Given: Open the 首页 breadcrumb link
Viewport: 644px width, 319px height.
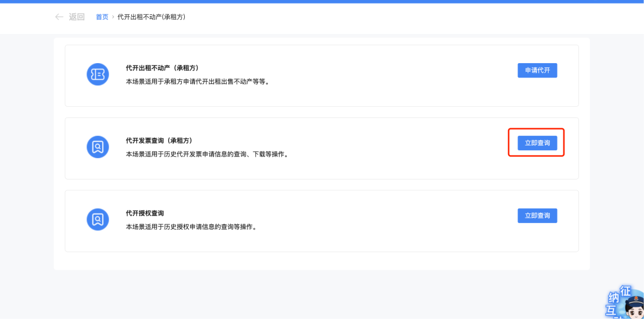Looking at the screenshot, I should pyautogui.click(x=102, y=17).
